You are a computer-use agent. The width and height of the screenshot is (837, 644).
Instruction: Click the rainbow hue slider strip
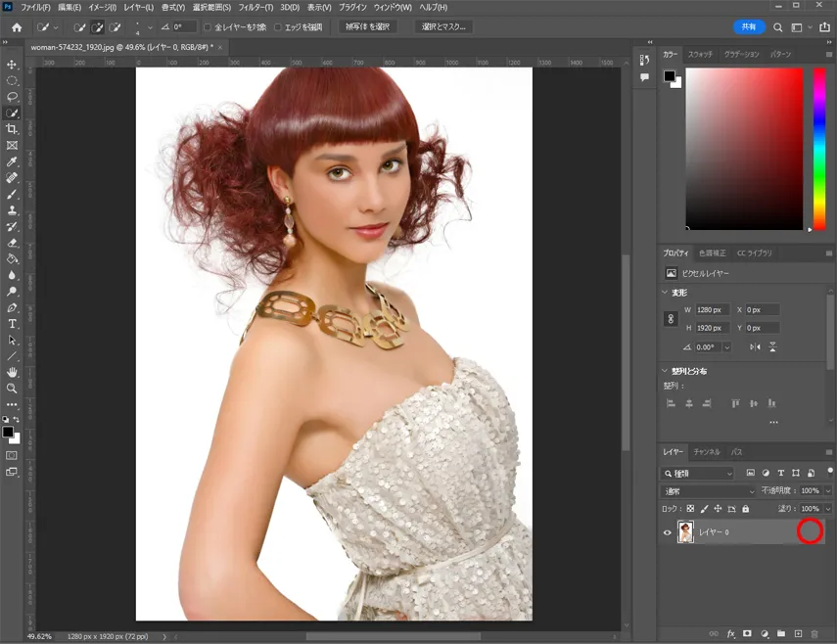pos(819,149)
